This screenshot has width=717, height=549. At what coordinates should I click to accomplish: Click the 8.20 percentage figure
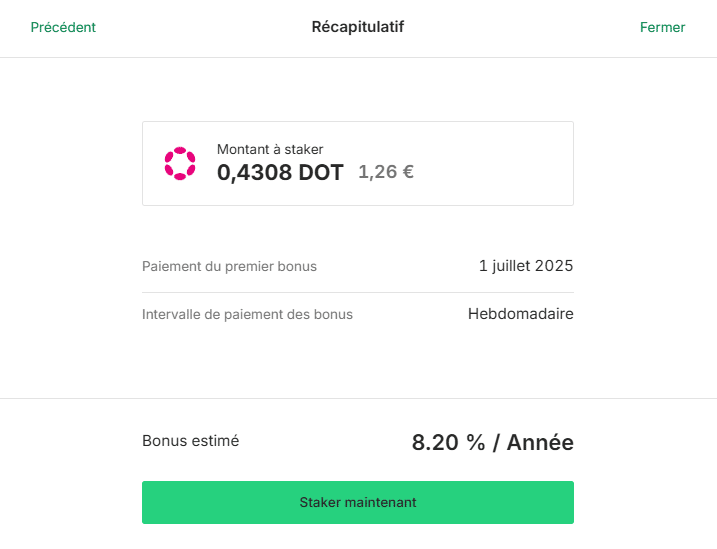435,442
